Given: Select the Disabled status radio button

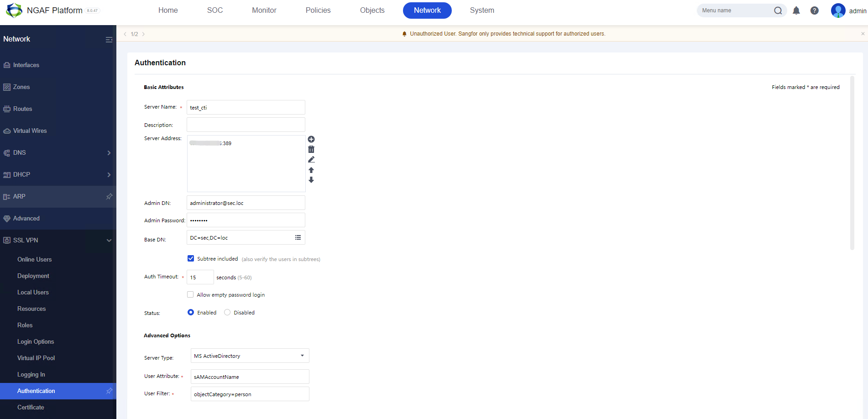Looking at the screenshot, I should pos(227,312).
